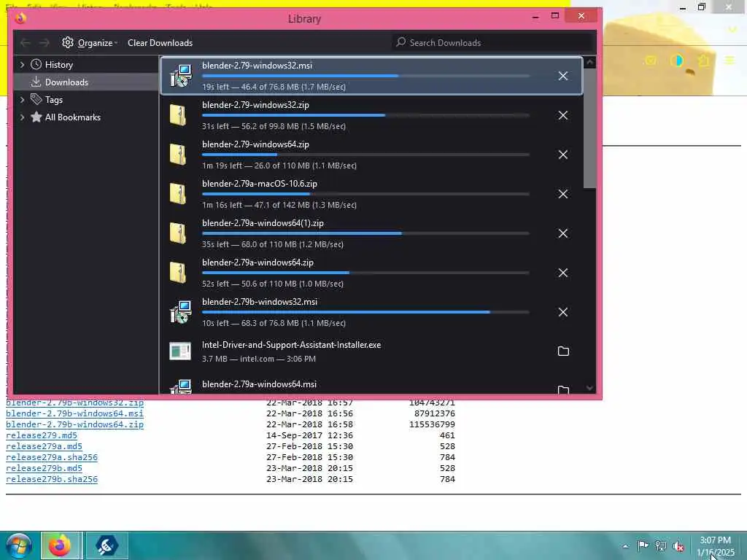Cancel blender-2.79-windows64.zip download
Image resolution: width=747 pixels, height=560 pixels.
(562, 155)
